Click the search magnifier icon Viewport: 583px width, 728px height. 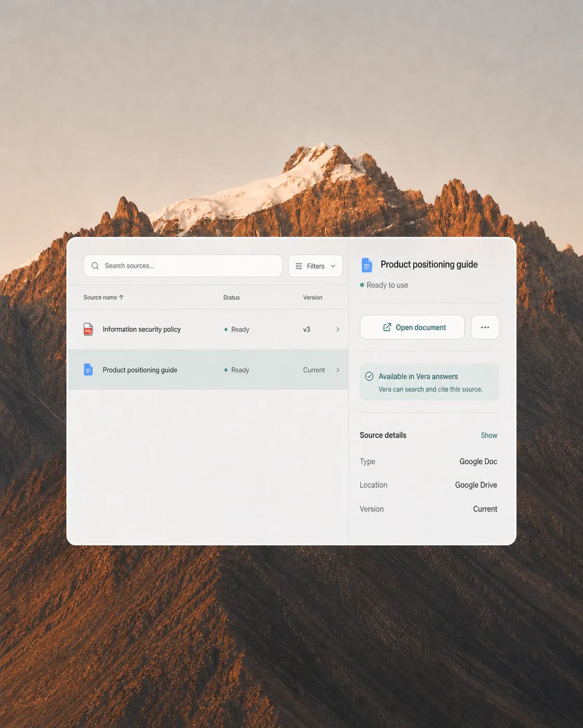(x=95, y=266)
